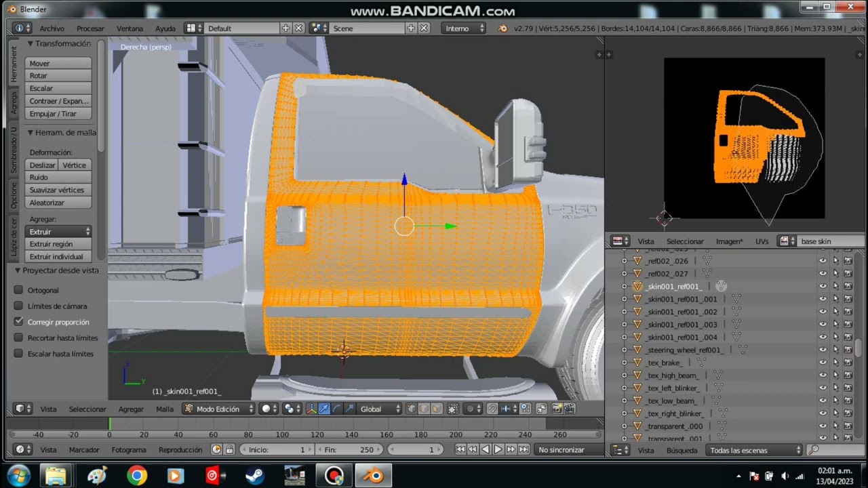This screenshot has height=488, width=868.
Task: Open Todas las escenas dropdown
Action: [x=753, y=449]
